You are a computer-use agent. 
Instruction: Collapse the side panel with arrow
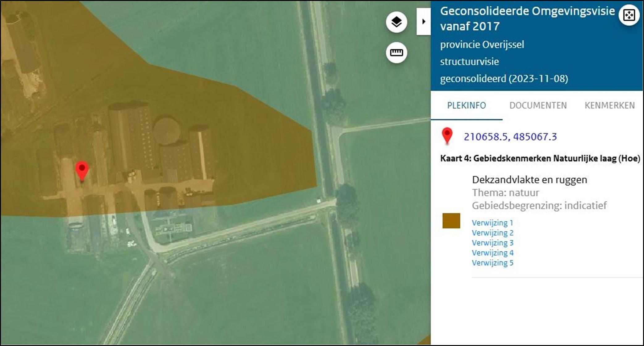[424, 22]
